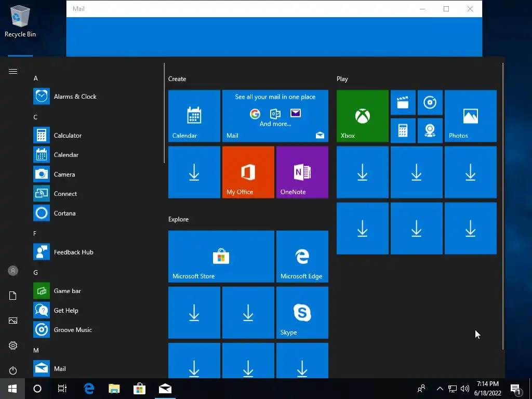The image size is (532, 399).
Task: Click the letter G group header
Action: 36,272
